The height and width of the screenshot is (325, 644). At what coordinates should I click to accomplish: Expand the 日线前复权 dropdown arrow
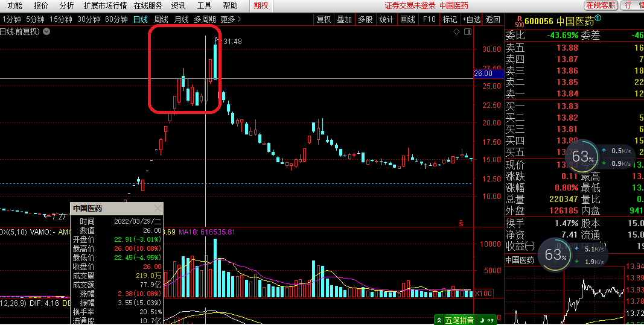(x=47, y=31)
